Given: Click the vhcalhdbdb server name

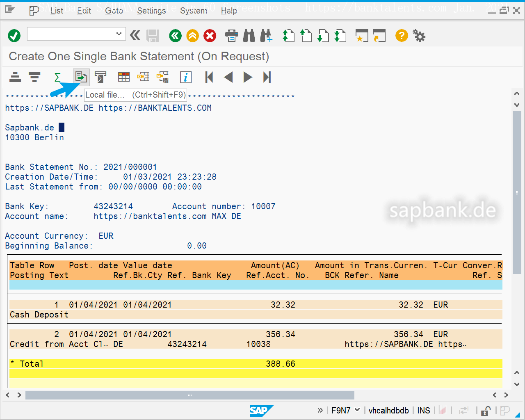Looking at the screenshot, I should (x=388, y=411).
